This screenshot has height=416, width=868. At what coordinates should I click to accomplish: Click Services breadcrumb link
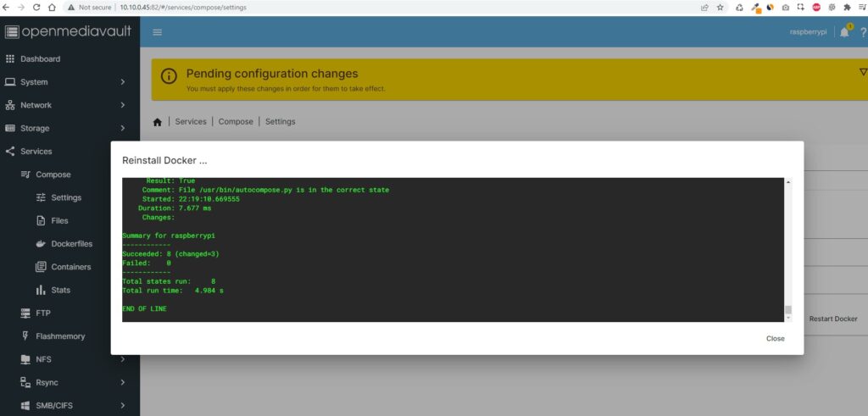[191, 122]
